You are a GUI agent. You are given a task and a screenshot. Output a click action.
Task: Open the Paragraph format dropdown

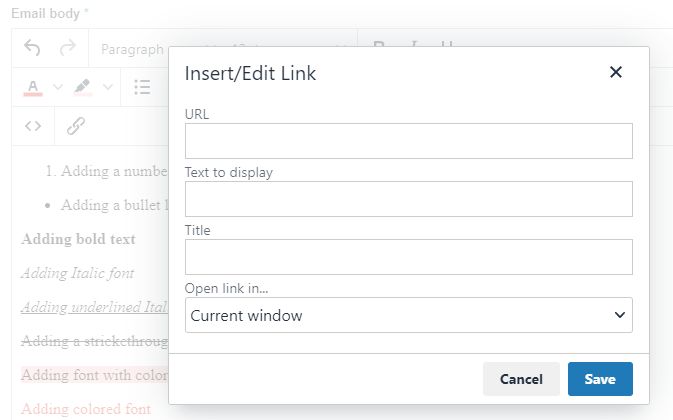click(x=132, y=48)
